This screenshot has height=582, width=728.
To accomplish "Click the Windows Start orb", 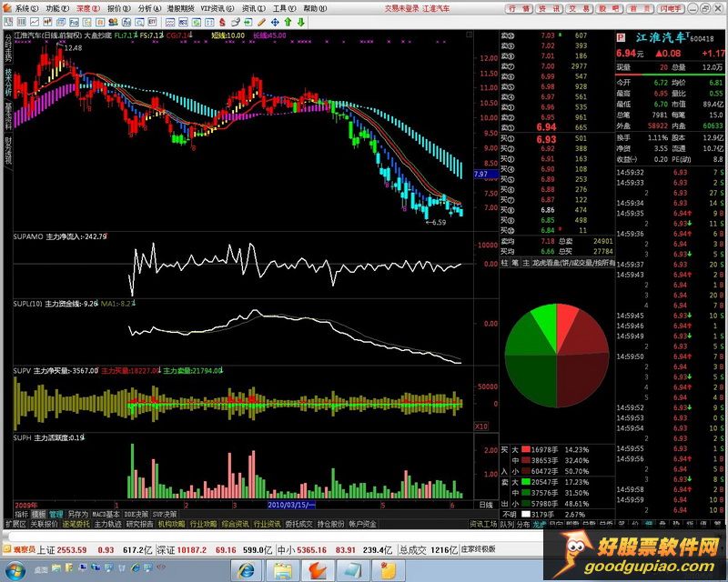I will [15, 570].
